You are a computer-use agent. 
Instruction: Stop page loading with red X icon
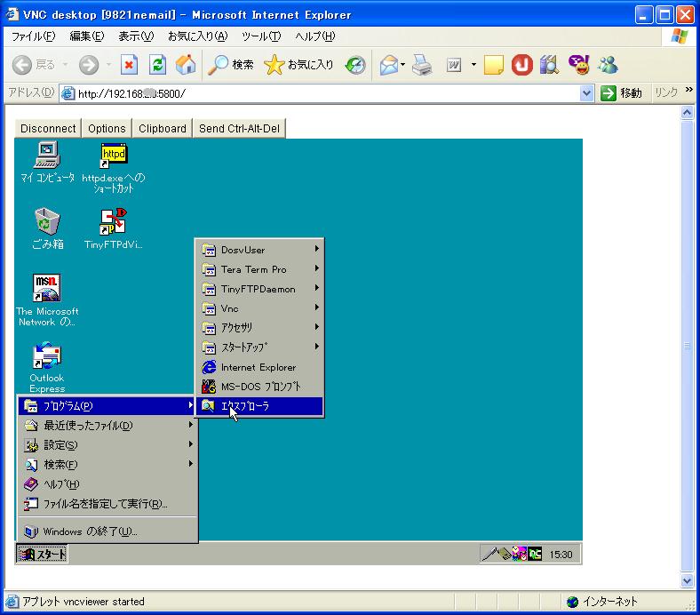click(x=129, y=65)
